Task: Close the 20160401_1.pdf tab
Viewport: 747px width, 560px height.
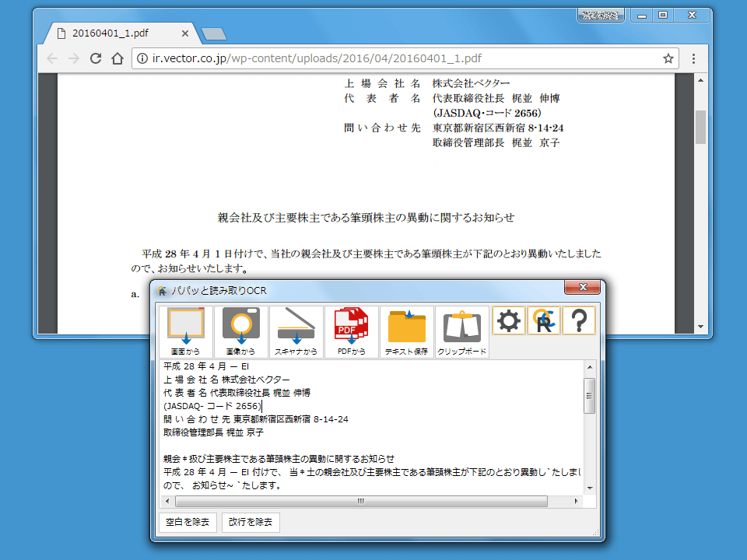Action: click(x=185, y=33)
